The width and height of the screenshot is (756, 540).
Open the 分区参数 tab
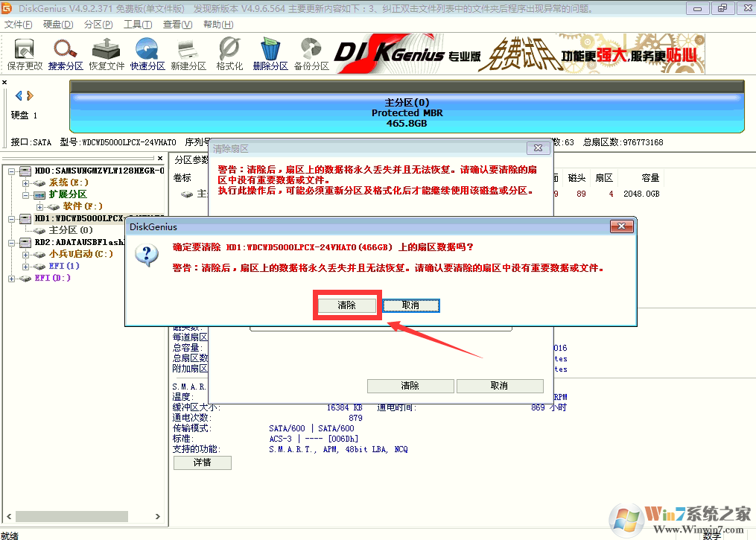click(x=191, y=159)
